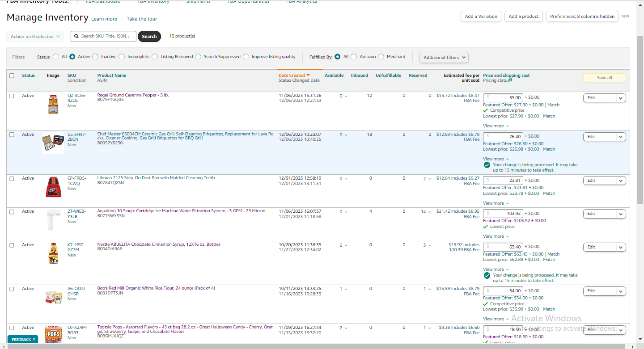The width and height of the screenshot is (644, 349).
Task: Open the Edit dropdown arrow for Chef Master Briquettes
Action: click(621, 137)
